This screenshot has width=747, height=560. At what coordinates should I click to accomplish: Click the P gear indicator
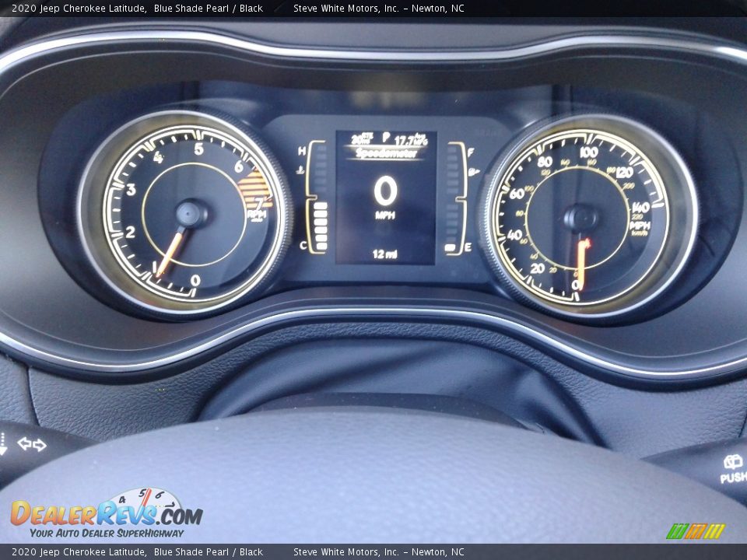385,138
